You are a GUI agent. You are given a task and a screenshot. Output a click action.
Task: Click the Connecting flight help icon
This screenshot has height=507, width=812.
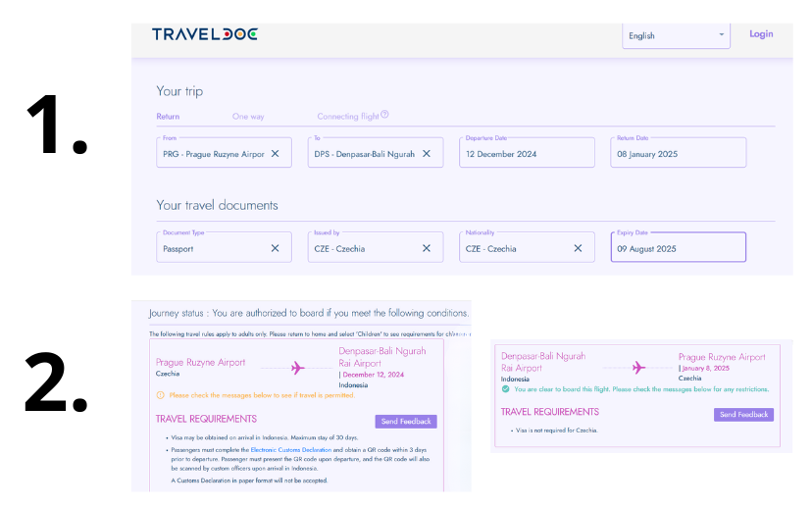point(384,115)
